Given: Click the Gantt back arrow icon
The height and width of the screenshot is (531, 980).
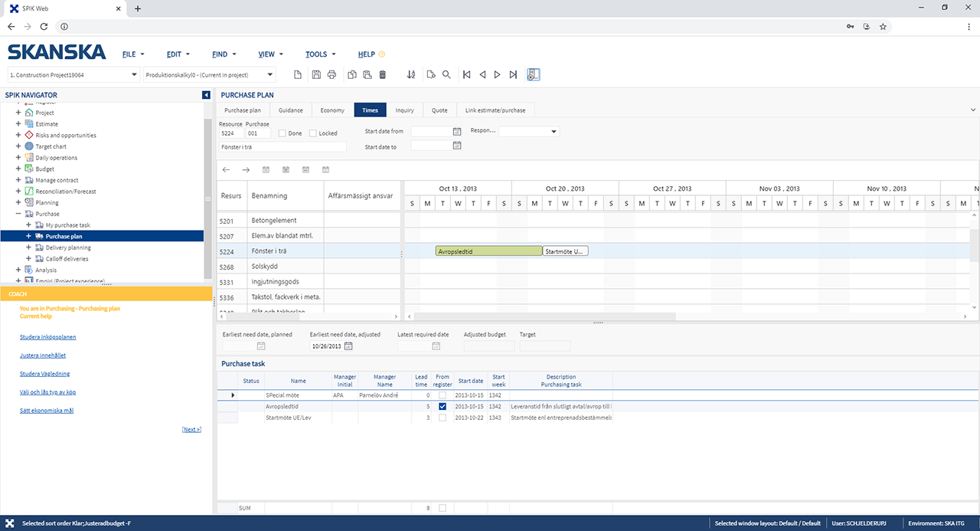Looking at the screenshot, I should (226, 169).
